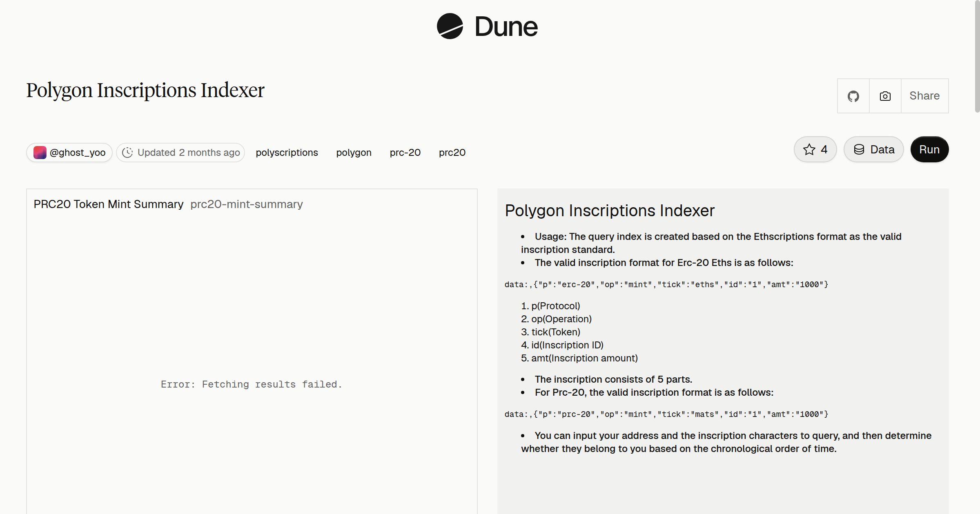Image resolution: width=980 pixels, height=514 pixels.
Task: Click the black Run button
Action: click(x=929, y=149)
